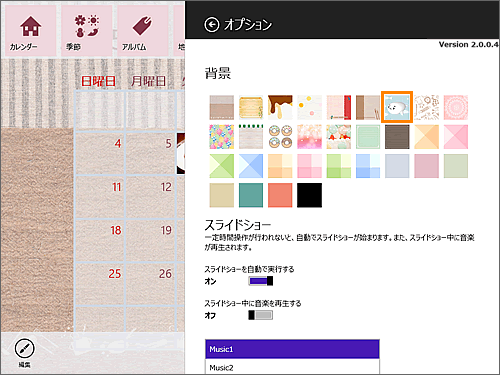Screen dimensions: 500x375
Task: Choose the green checkered background
Action: tap(339, 166)
